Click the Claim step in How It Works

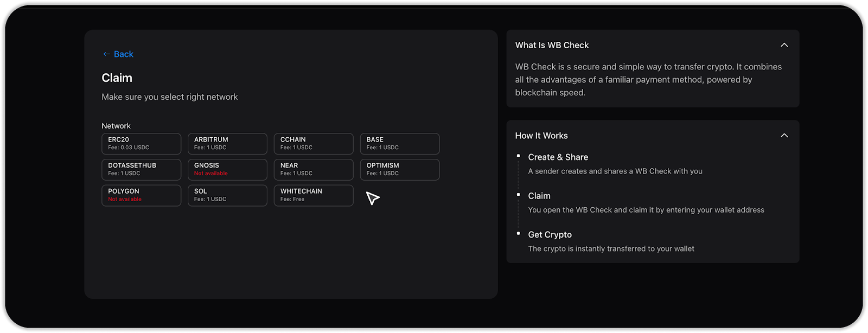539,196
